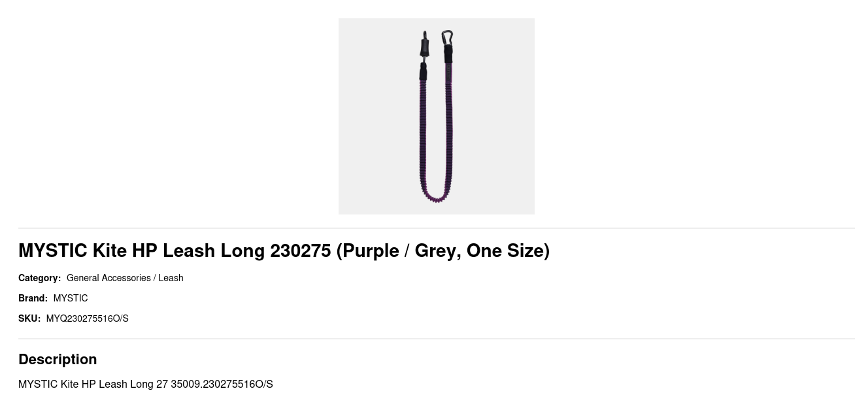The image size is (868, 410).
Task: Open the Leash subcategory
Action: point(171,278)
